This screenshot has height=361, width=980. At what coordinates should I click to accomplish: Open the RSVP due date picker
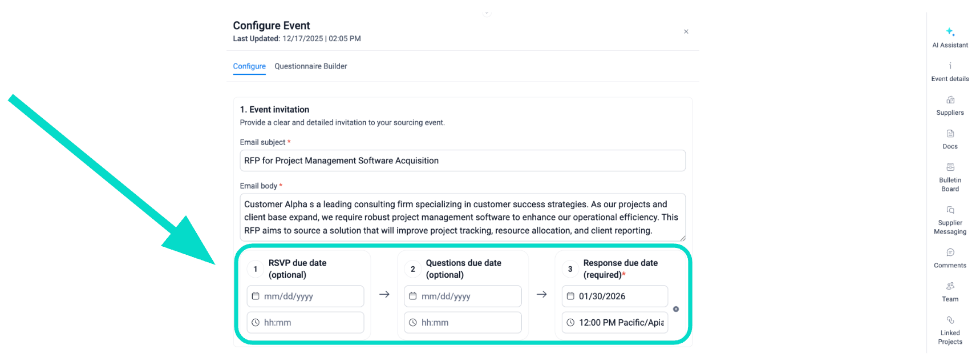(305, 296)
